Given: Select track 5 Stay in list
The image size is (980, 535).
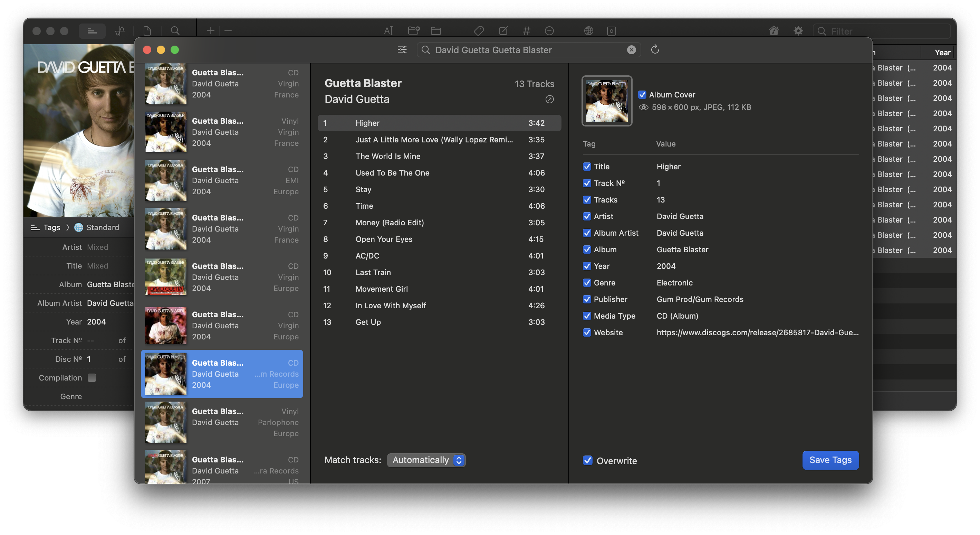Looking at the screenshot, I should click(439, 189).
